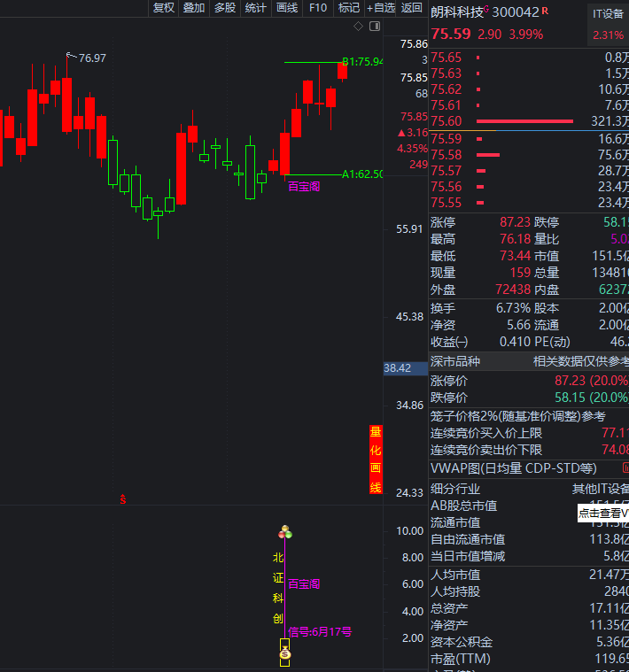Screen dimensions: 629x672
Task: Click the 76.97 high price marker
Action: [92, 58]
